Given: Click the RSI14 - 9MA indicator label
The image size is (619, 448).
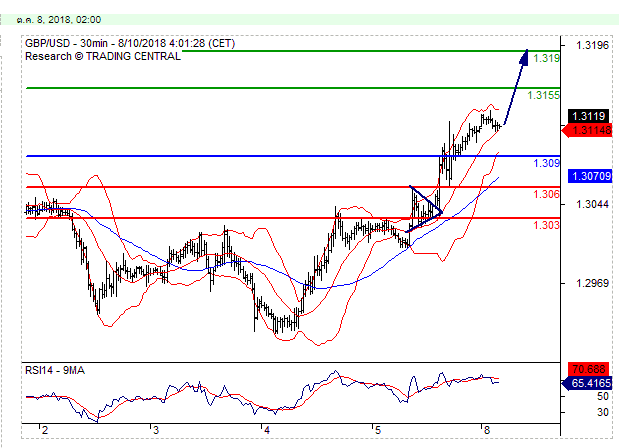Looking at the screenshot, I should (55, 371).
